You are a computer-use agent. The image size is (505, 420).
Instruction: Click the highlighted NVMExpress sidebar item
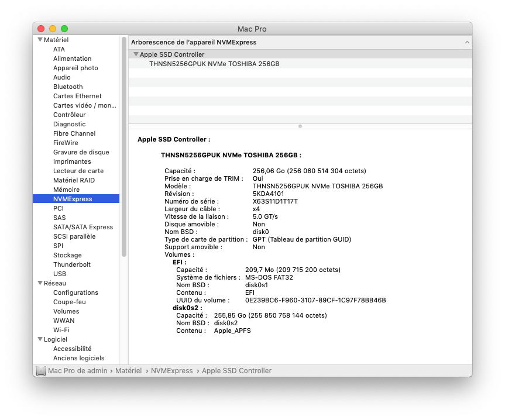coord(76,199)
